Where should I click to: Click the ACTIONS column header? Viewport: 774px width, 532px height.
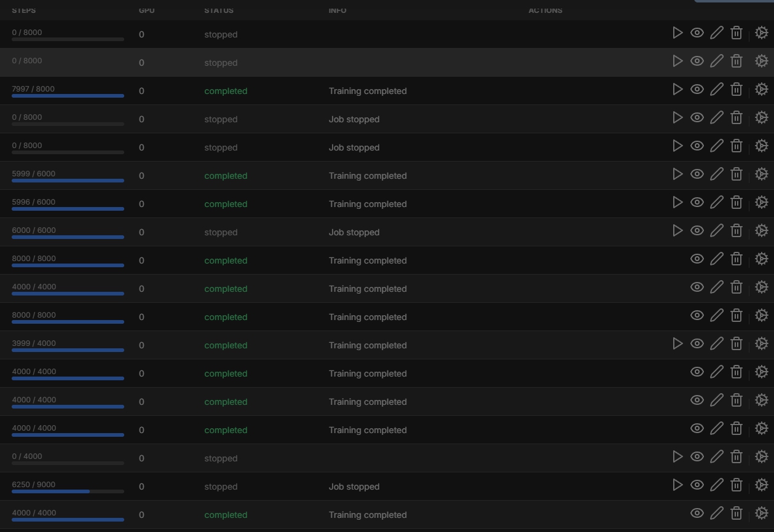point(545,10)
